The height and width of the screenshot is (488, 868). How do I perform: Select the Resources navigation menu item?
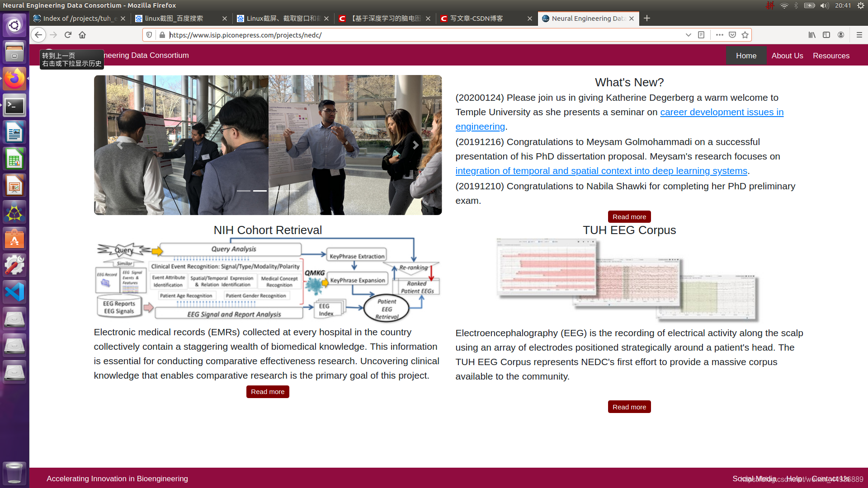point(831,56)
